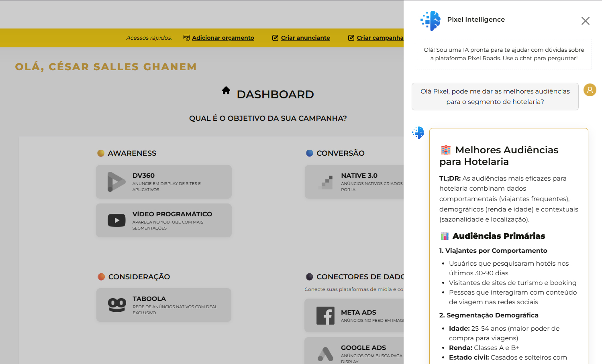The image size is (602, 364).
Task: Click the budget icon before Adicionar orçamento
Action: [186, 38]
